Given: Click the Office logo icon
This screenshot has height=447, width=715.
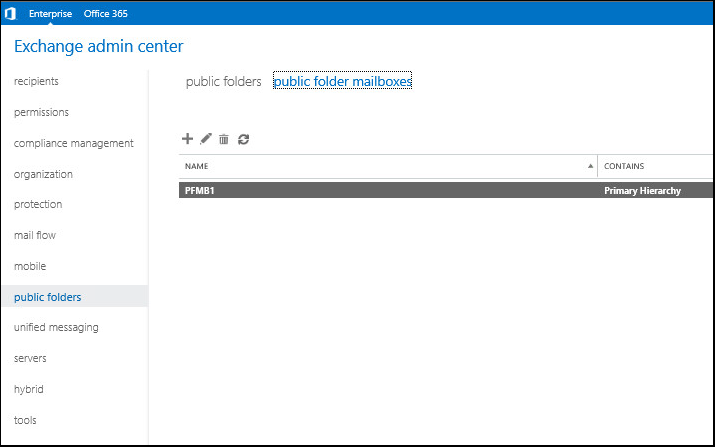Looking at the screenshot, I should coord(10,14).
